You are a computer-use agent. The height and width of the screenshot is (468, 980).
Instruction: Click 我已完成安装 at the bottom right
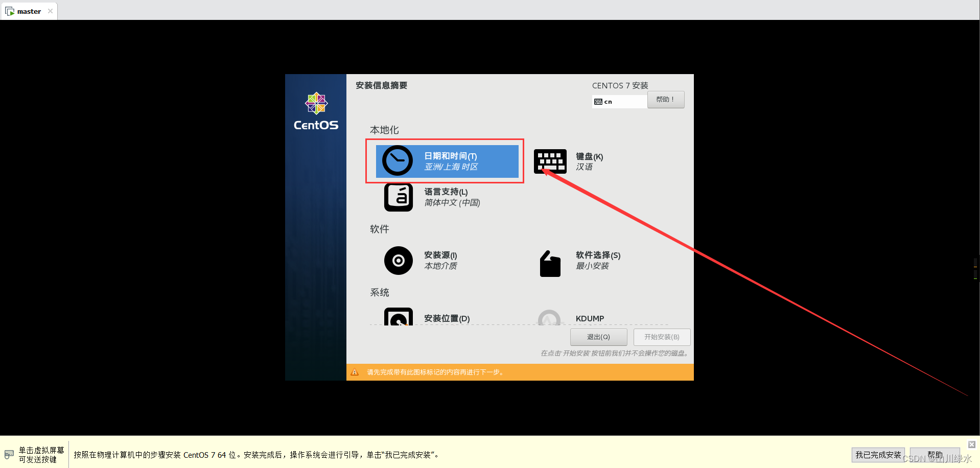[878, 454]
